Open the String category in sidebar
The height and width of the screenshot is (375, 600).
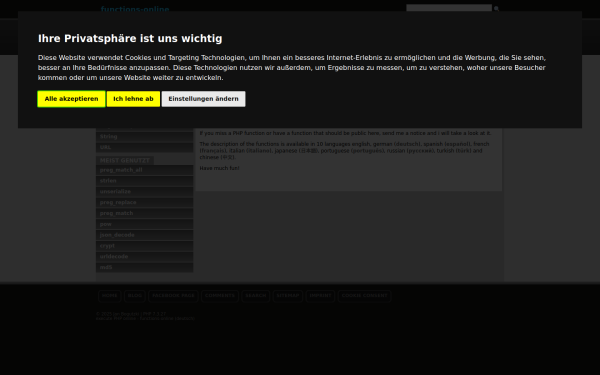[x=144, y=137]
